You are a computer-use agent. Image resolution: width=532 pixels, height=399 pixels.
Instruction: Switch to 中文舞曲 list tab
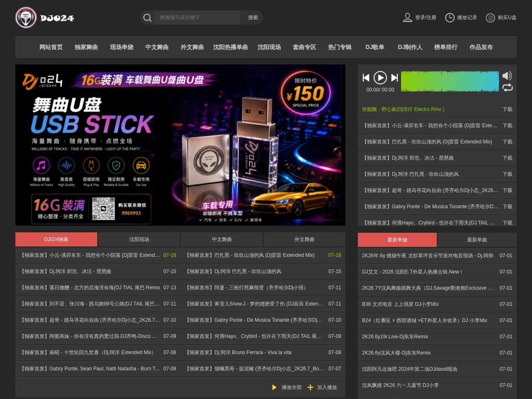pos(222,239)
